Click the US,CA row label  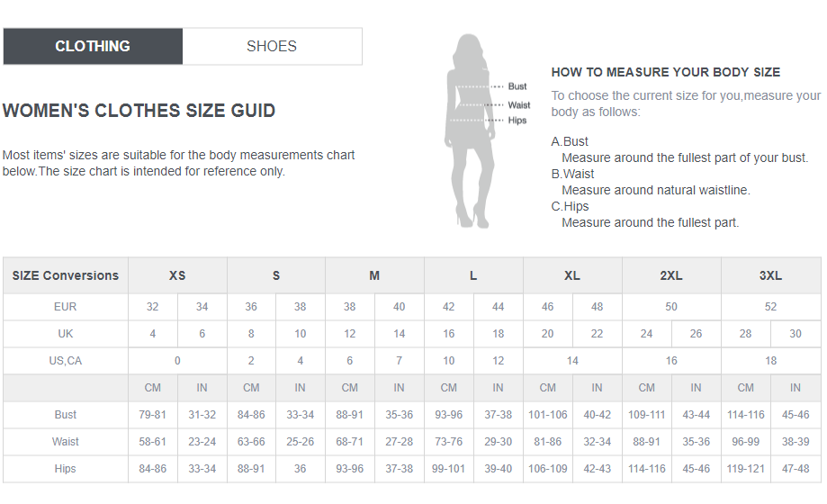(66, 361)
